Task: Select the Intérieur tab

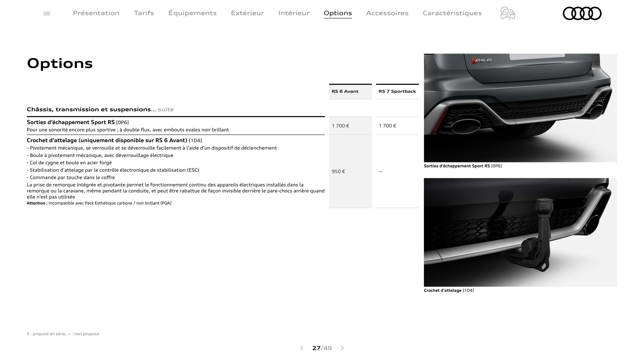Action: click(x=294, y=13)
